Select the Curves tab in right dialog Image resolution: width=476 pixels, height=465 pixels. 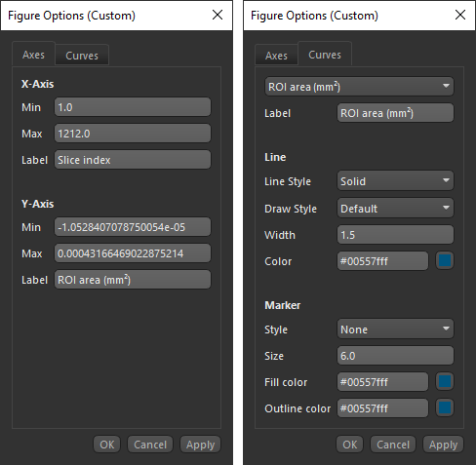[325, 55]
